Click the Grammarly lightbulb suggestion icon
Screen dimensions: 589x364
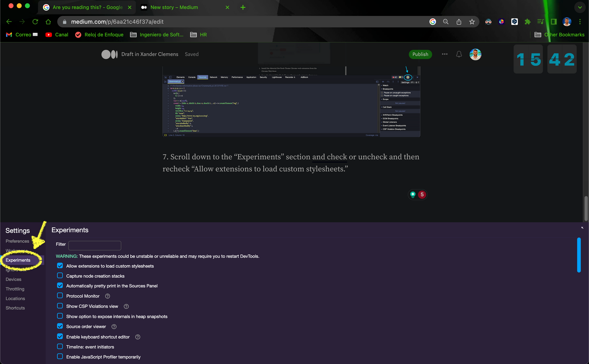(x=413, y=194)
